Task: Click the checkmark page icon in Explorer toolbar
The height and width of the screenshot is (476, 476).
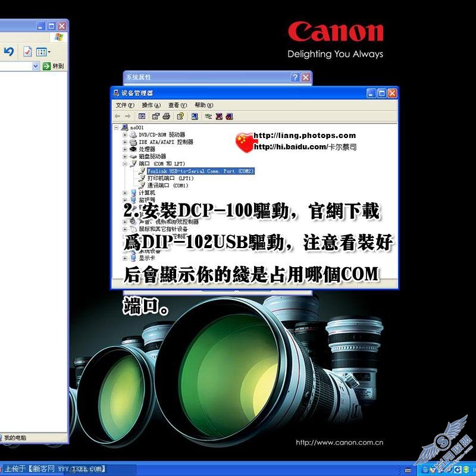Action: point(27,52)
